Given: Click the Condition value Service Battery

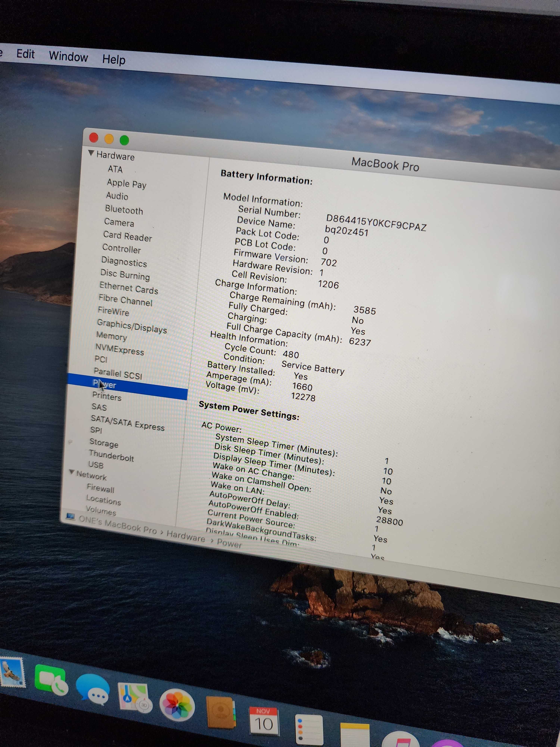Looking at the screenshot, I should tap(313, 367).
